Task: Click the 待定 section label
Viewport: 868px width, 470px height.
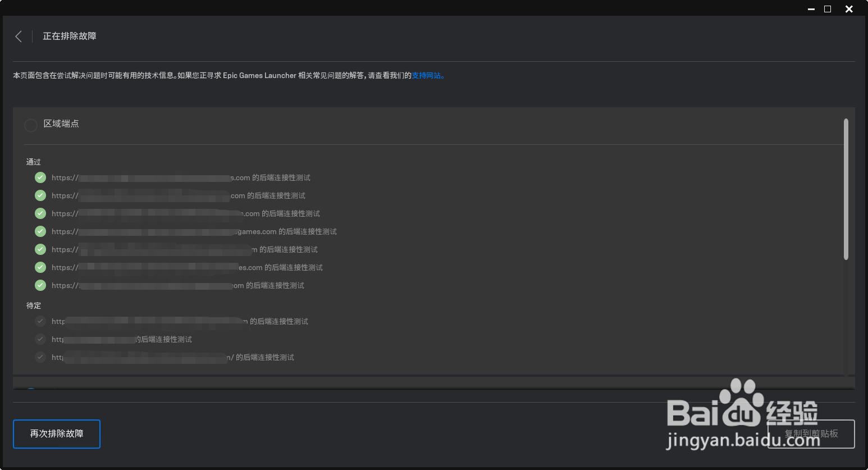Action: [x=34, y=305]
